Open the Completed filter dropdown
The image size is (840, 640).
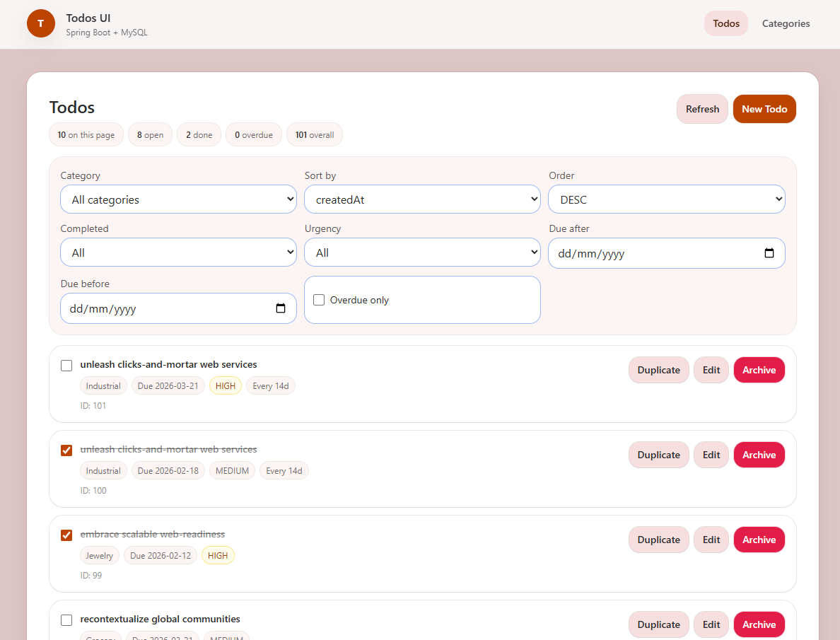[178, 252]
